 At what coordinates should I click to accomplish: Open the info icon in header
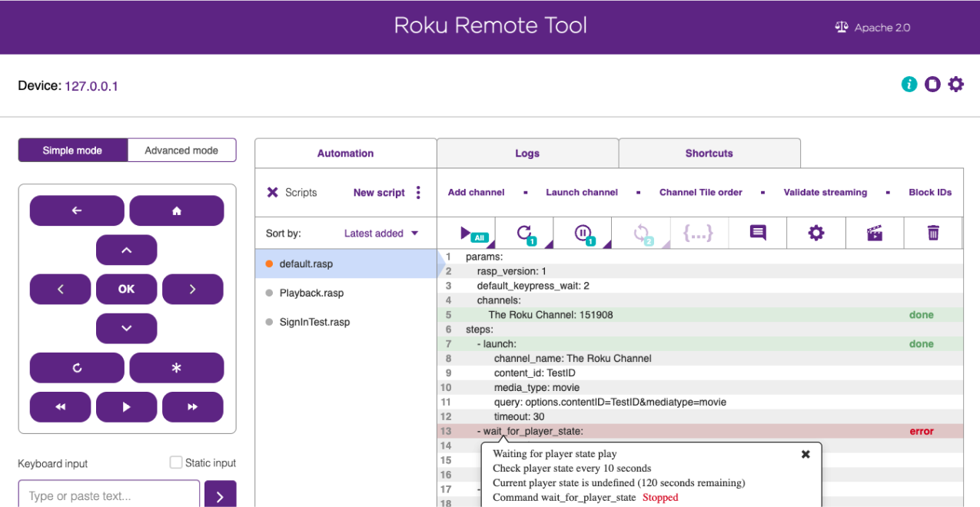[909, 84]
